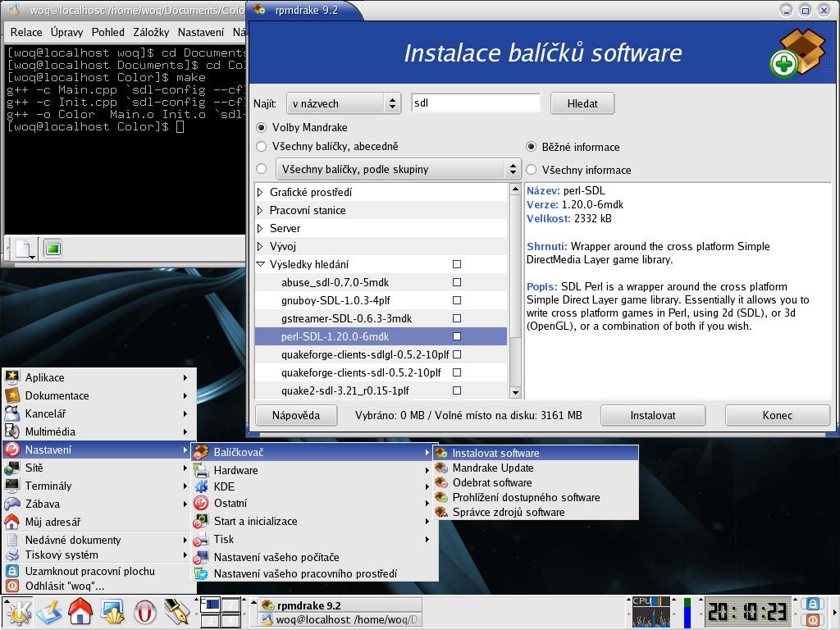Expand the Grafické prostředí tree group
Viewport: 840px width, 630px height.
260,192
